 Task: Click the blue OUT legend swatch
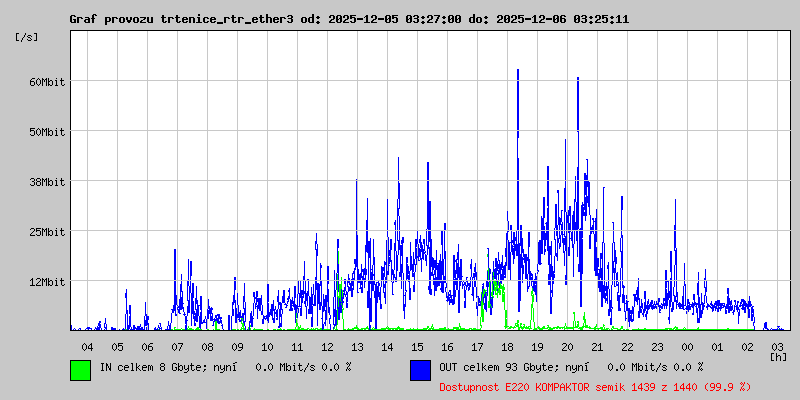(420, 370)
